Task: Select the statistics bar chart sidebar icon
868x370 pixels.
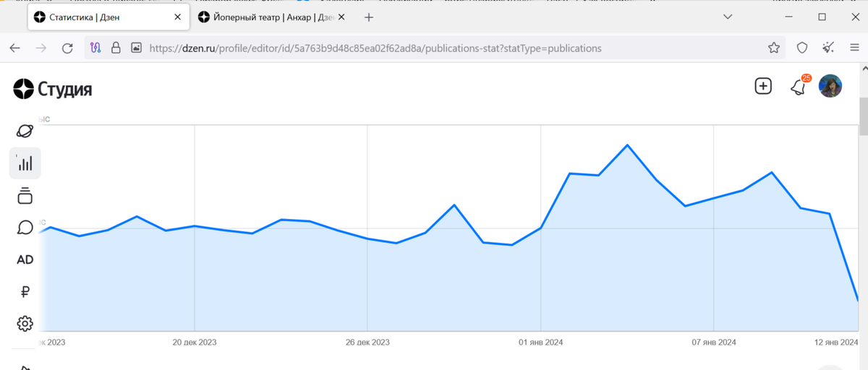Action: [x=25, y=163]
